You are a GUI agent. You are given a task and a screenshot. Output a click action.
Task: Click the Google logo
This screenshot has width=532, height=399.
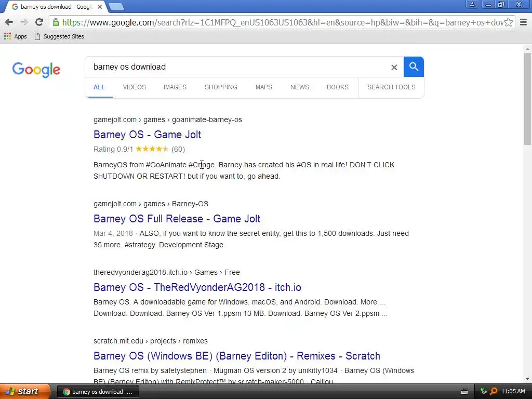(x=36, y=70)
